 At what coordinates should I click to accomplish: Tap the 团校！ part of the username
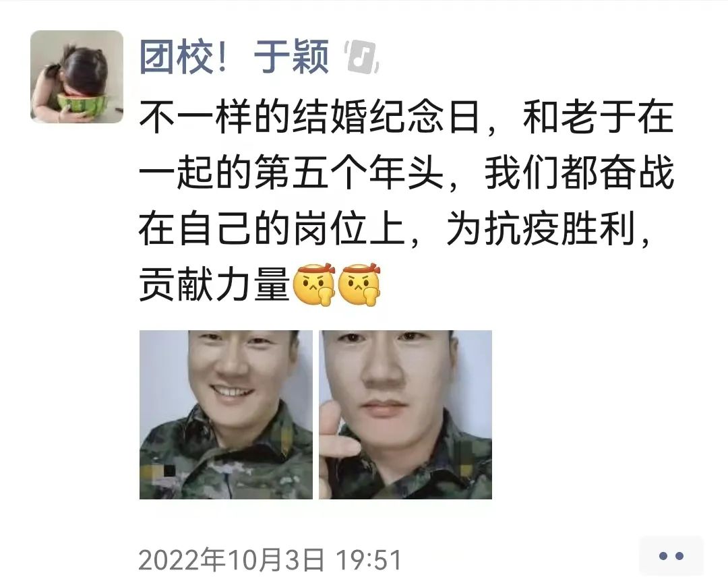tap(183, 57)
